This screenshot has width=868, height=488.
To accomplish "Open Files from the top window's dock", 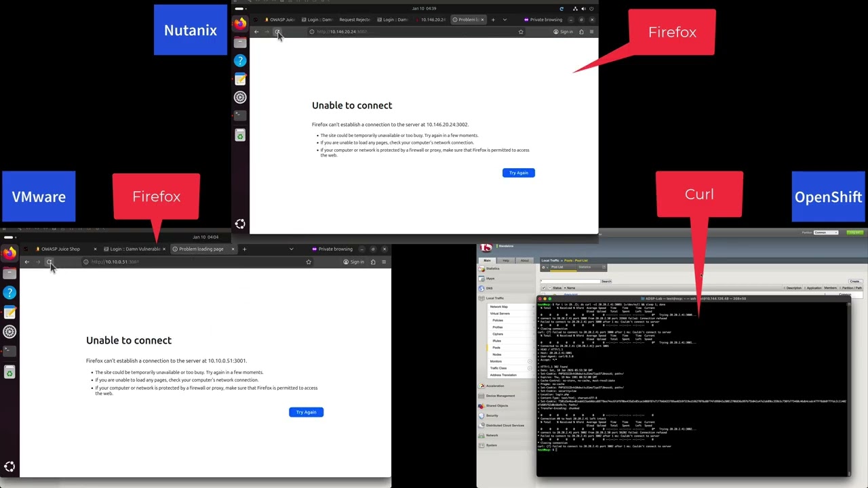I will pyautogui.click(x=240, y=43).
